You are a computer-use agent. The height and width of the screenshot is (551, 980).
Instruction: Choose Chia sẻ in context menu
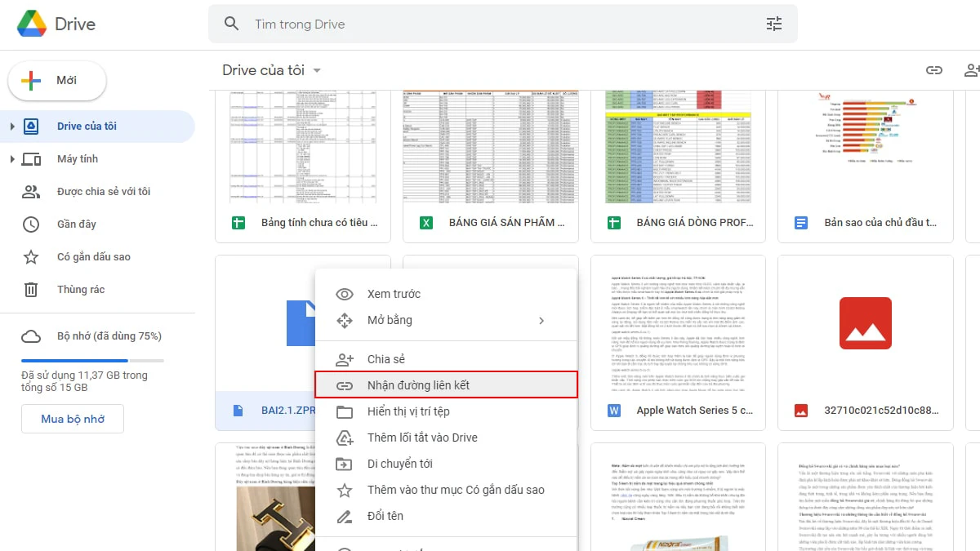tap(446, 359)
